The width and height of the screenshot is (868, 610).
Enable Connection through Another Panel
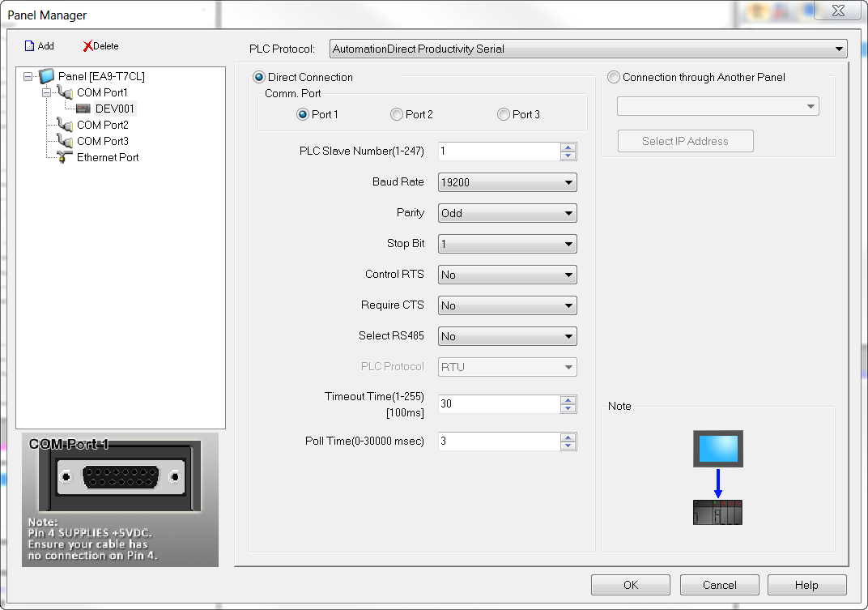pos(614,77)
